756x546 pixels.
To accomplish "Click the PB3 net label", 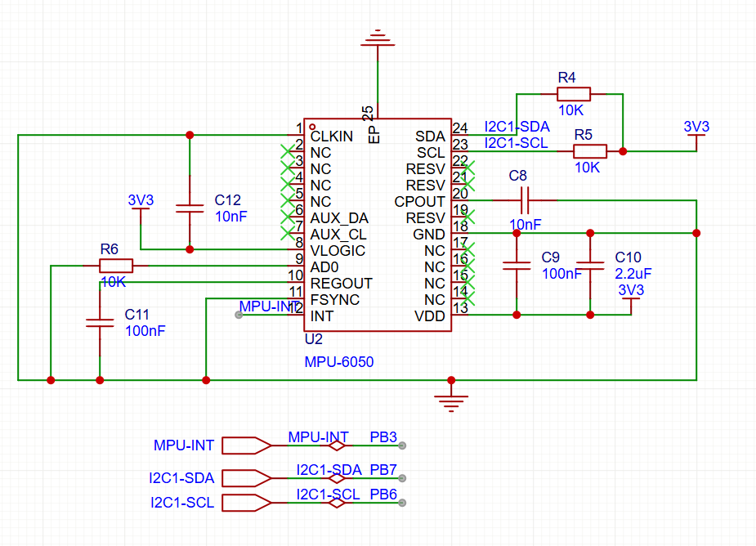I will 383,437.
